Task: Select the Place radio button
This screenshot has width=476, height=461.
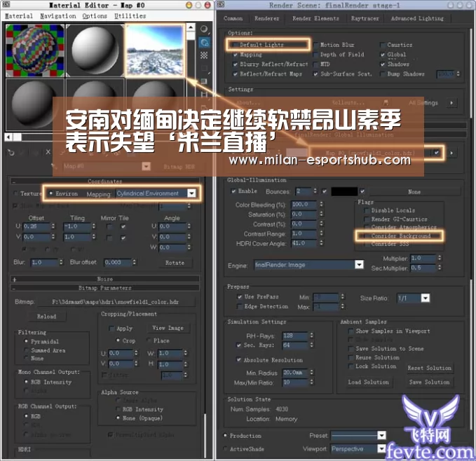Action: coord(149,340)
